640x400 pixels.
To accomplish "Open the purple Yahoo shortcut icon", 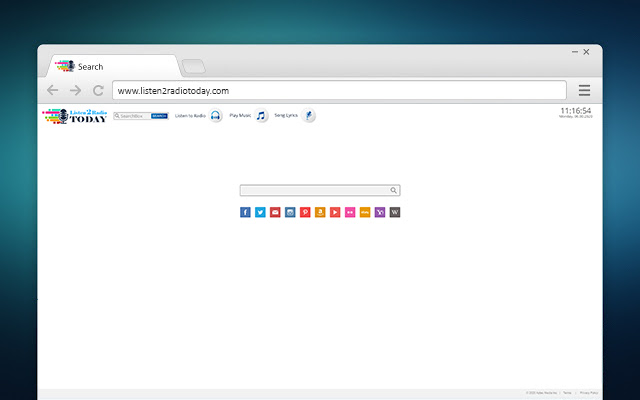I will coord(380,212).
